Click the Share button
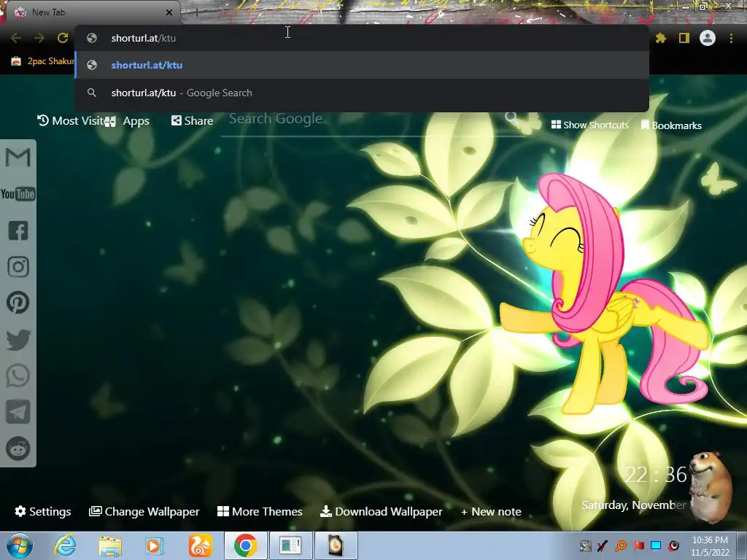 pyautogui.click(x=192, y=121)
